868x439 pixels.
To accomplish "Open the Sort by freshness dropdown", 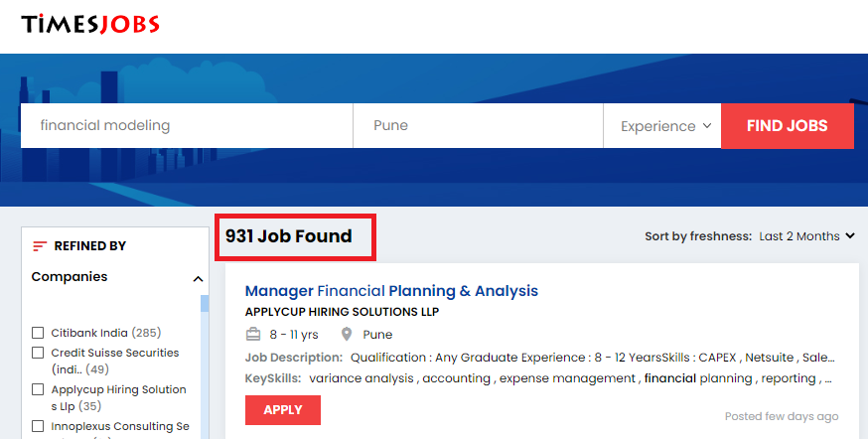I will click(x=806, y=236).
